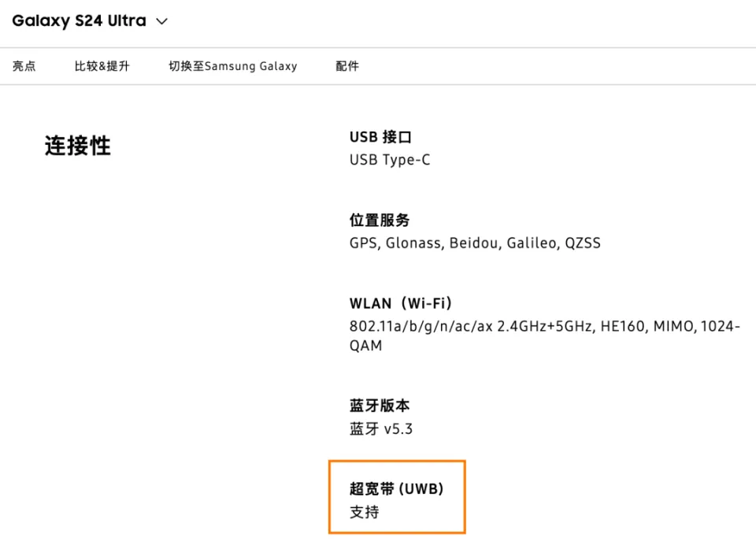Select the 位置服务 spec label
The height and width of the screenshot is (545, 756).
point(380,221)
